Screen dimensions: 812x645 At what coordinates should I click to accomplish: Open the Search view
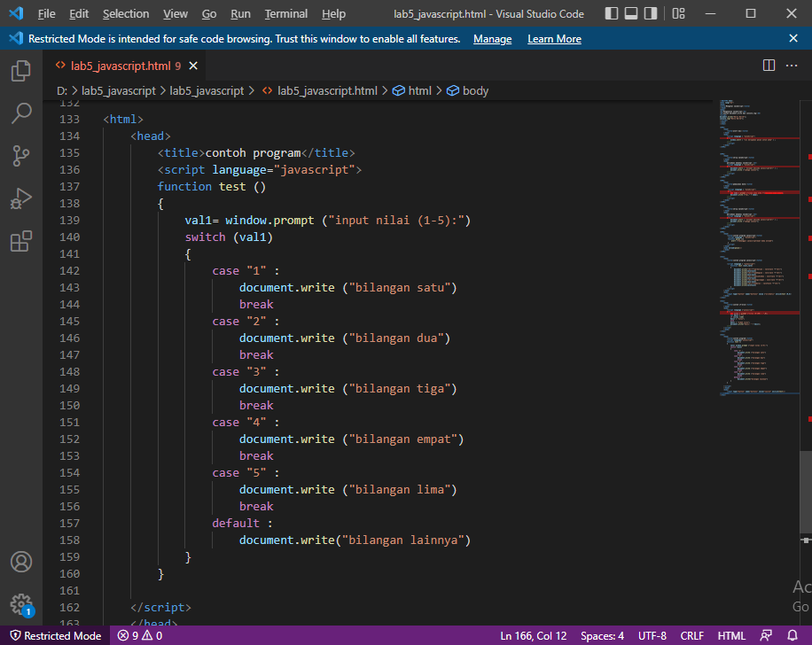tap(21, 113)
